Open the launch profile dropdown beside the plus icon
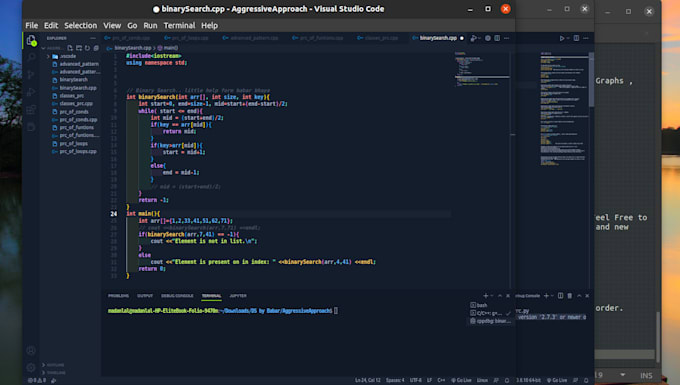680x385 pixels. [x=492, y=296]
